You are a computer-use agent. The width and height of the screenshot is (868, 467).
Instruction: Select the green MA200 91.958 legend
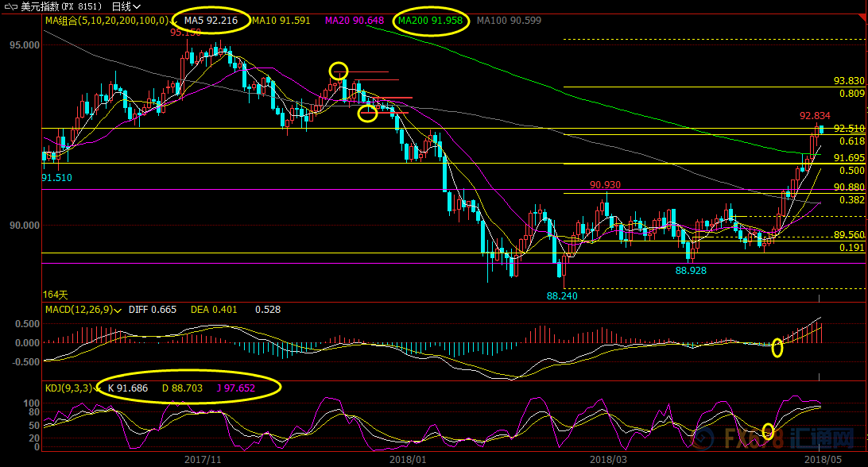click(430, 20)
